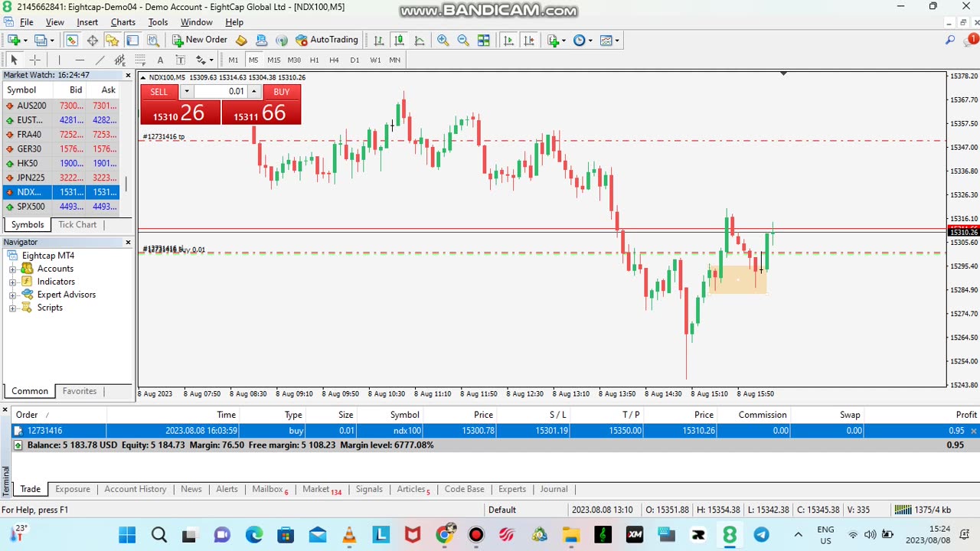Open the Templates dropdown arrow
The width and height of the screenshot is (980, 551).
(x=617, y=41)
